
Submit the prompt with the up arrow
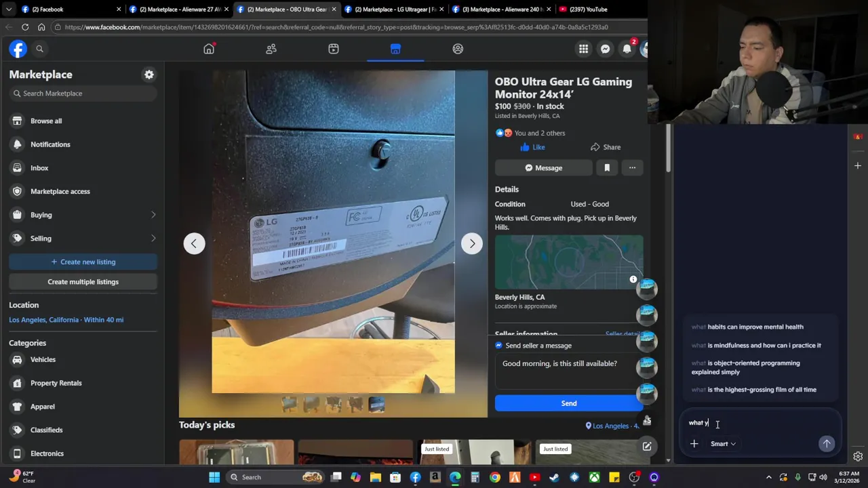(827, 444)
